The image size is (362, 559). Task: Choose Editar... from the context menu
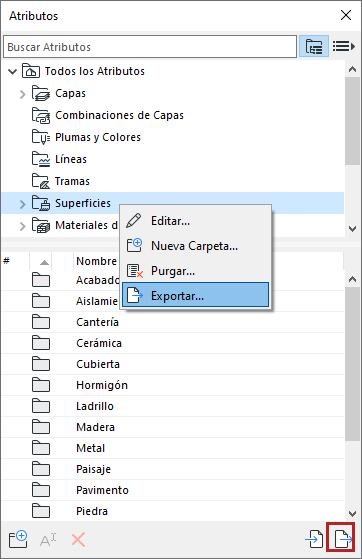195,221
